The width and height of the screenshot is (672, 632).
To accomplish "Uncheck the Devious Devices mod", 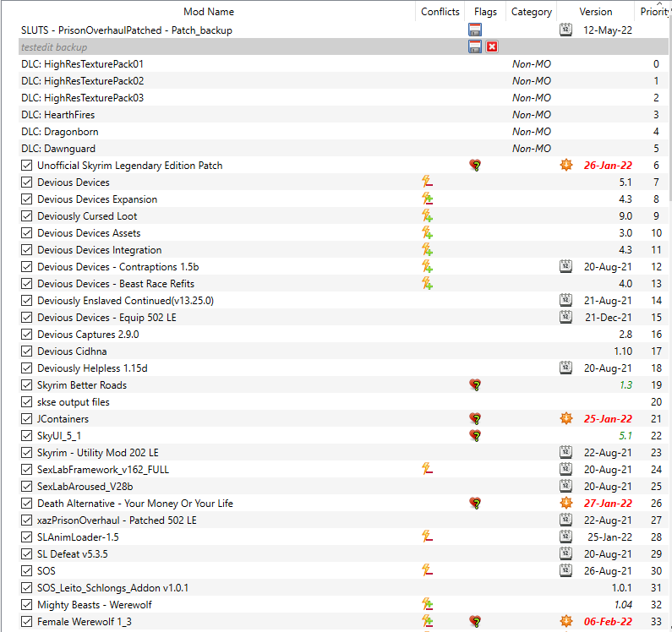I will point(26,183).
